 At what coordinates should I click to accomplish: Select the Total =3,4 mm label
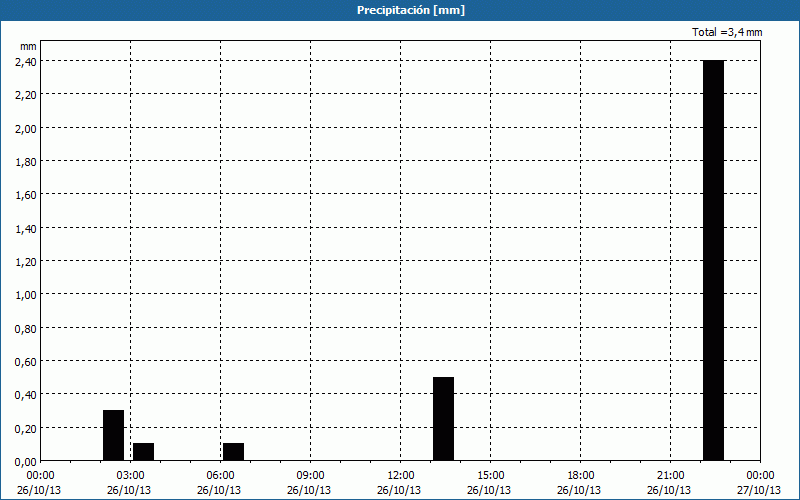pyautogui.click(x=727, y=32)
